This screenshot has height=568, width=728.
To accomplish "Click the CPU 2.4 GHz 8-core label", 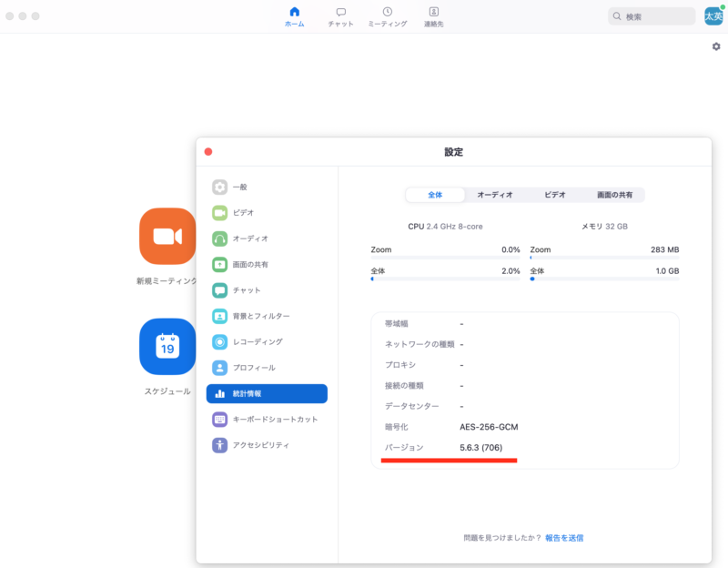I will click(x=445, y=226).
